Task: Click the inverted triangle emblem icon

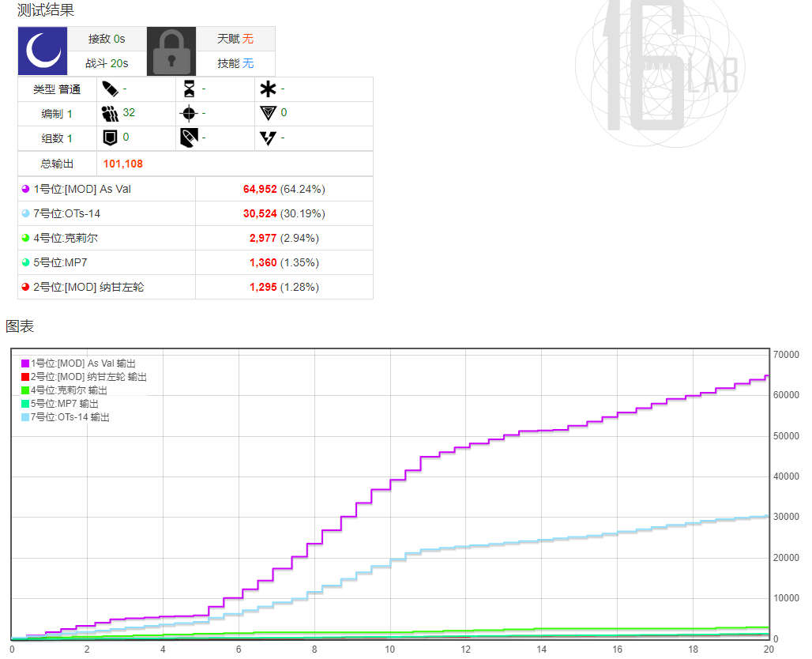Action: click(x=268, y=113)
